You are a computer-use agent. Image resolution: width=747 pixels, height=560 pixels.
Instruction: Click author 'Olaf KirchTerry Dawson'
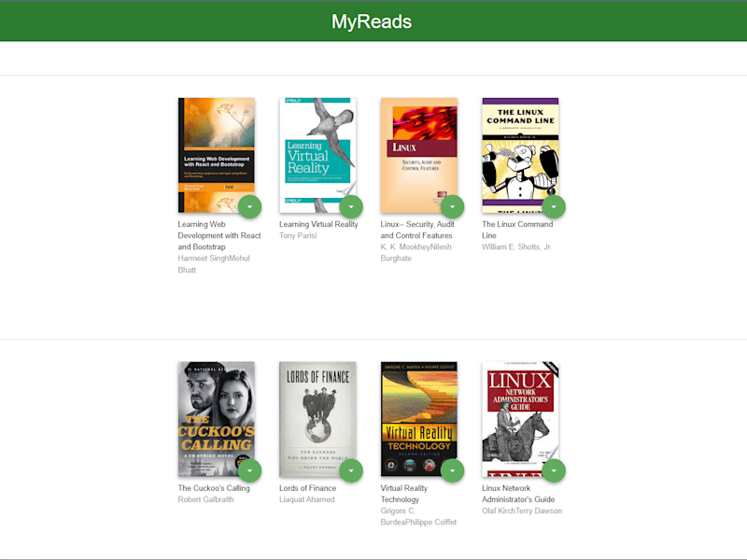pos(522,511)
